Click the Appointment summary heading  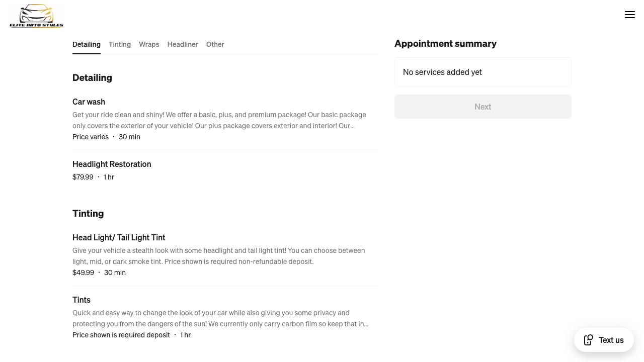point(445,43)
